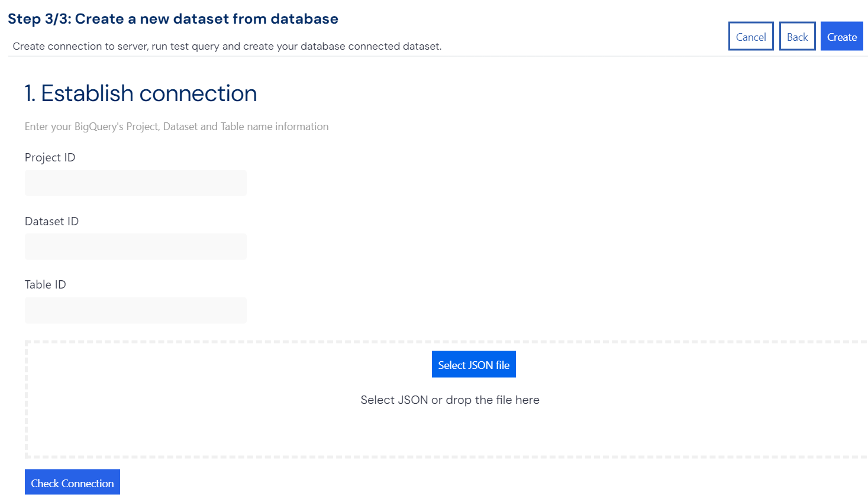Click the "1. Establish connection" heading

tap(140, 93)
